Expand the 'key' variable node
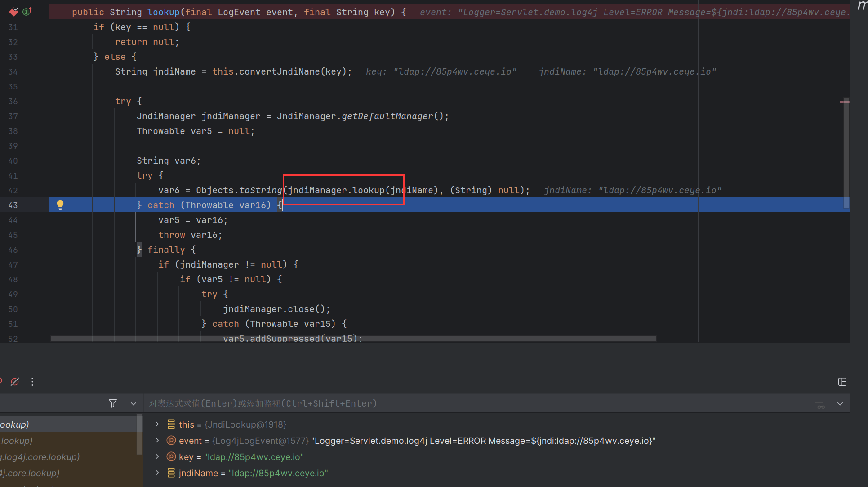The image size is (868, 487). click(x=157, y=456)
